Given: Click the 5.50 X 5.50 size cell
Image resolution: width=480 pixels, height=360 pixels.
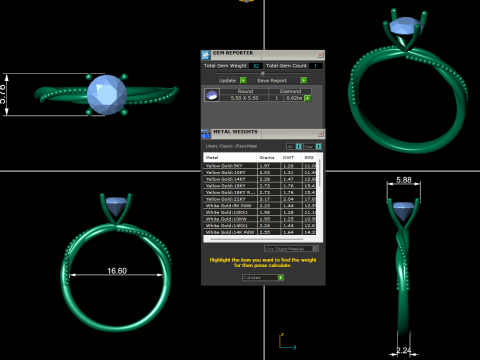Looking at the screenshot, I should (244, 98).
